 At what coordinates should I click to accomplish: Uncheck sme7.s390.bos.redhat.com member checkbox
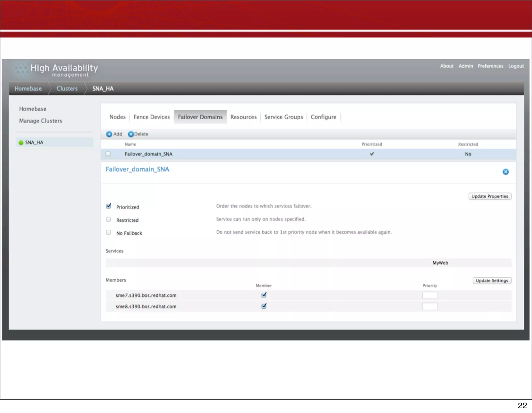(264, 295)
